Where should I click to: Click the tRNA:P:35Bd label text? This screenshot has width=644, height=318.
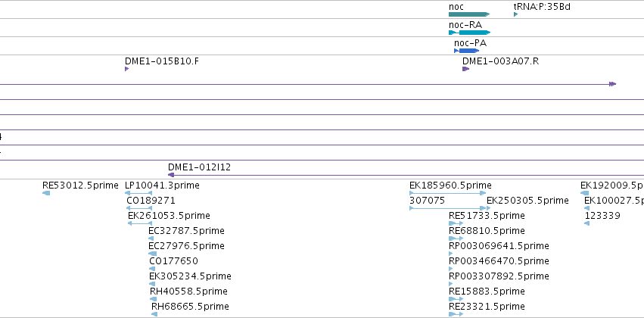(x=542, y=7)
